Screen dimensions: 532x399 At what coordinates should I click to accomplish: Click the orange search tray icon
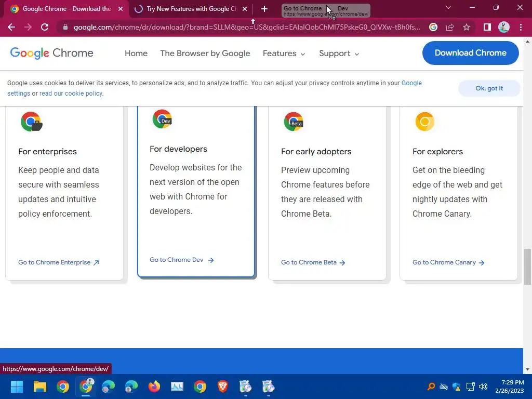tap(431, 387)
